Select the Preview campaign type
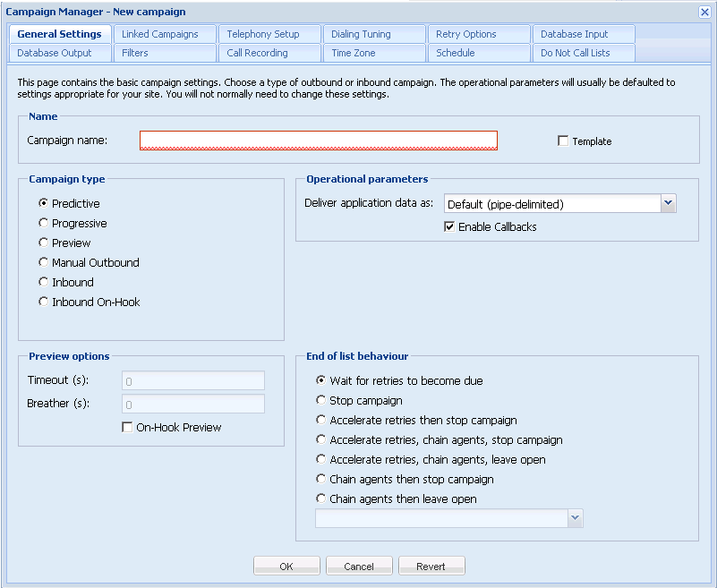 point(44,243)
